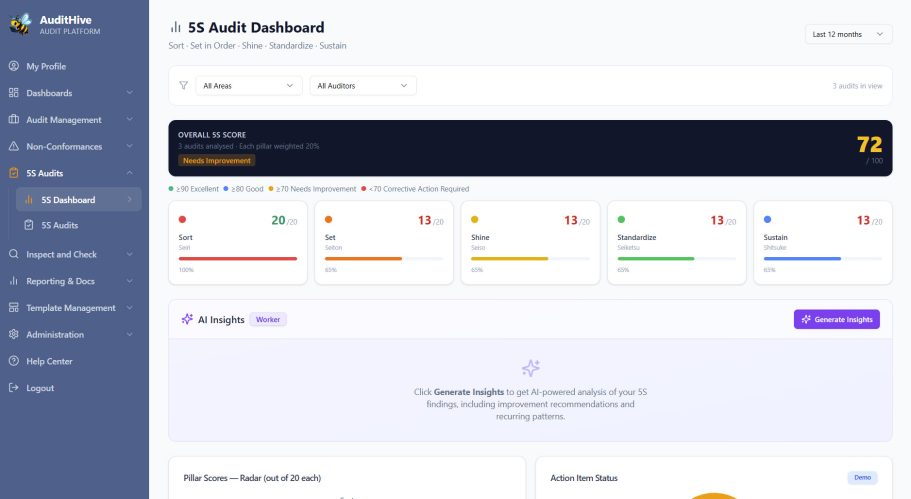Viewport: 911px width, 499px height.
Task: Click the My Profile user icon
Action: tap(14, 66)
